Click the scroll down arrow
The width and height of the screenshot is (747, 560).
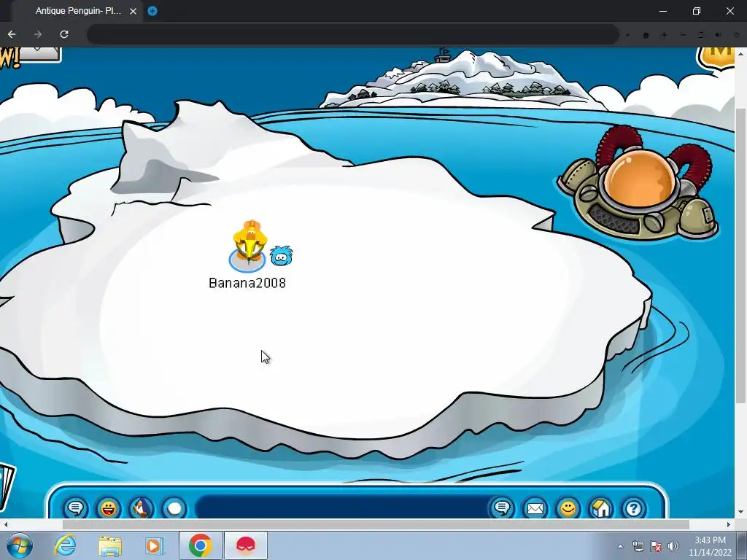(740, 513)
